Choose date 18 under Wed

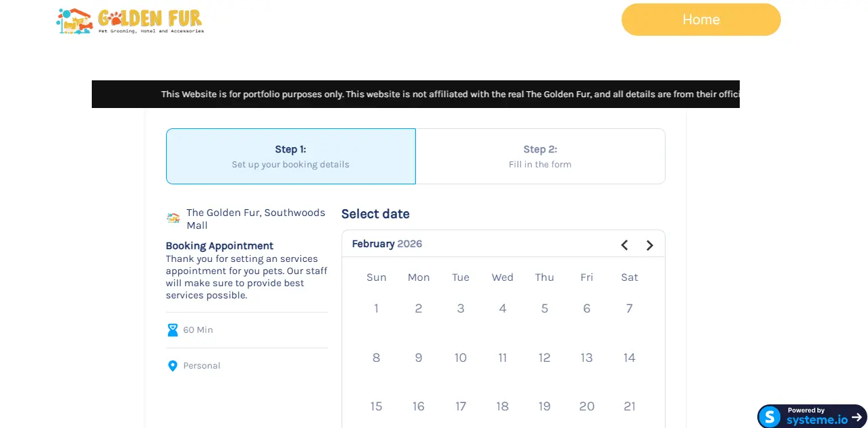502,406
